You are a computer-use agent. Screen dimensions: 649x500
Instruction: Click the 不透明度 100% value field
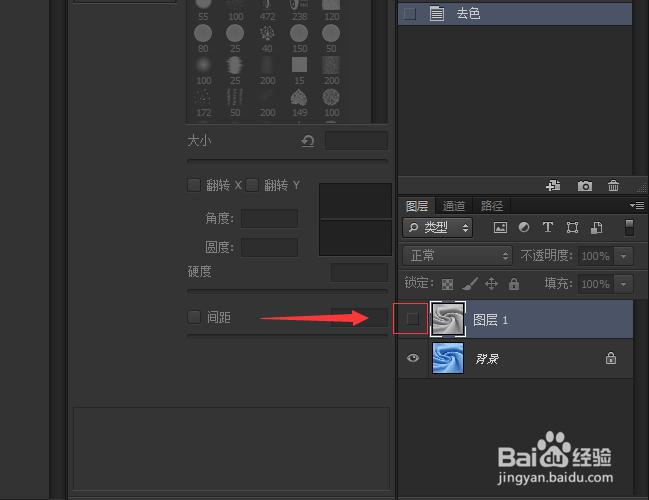click(x=596, y=256)
